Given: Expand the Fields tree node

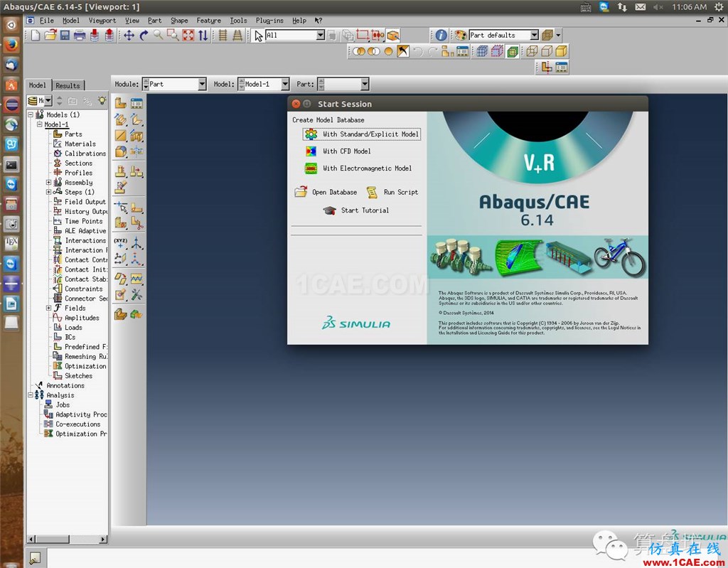Looking at the screenshot, I should point(48,308).
